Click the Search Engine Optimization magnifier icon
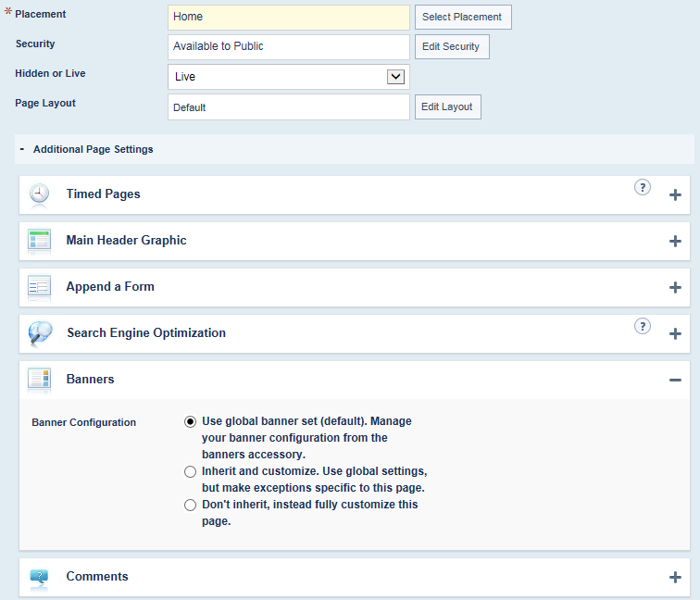This screenshot has height=600, width=700. (x=40, y=332)
